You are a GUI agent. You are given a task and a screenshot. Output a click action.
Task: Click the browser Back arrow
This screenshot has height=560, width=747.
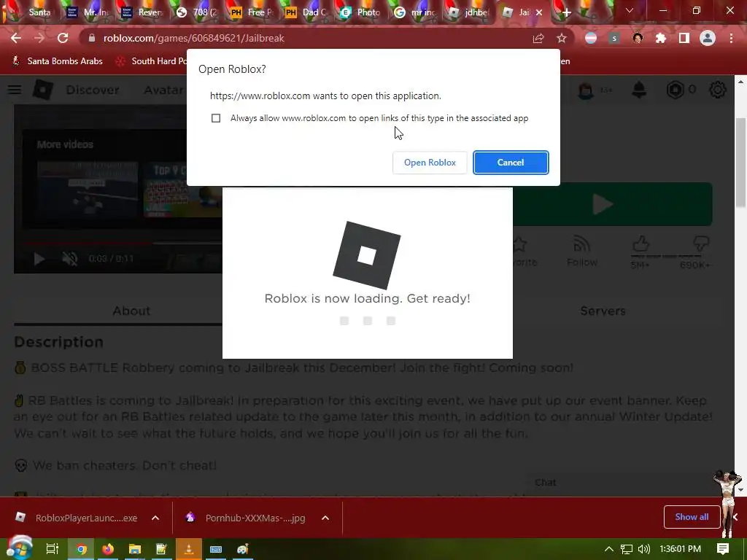(16, 38)
